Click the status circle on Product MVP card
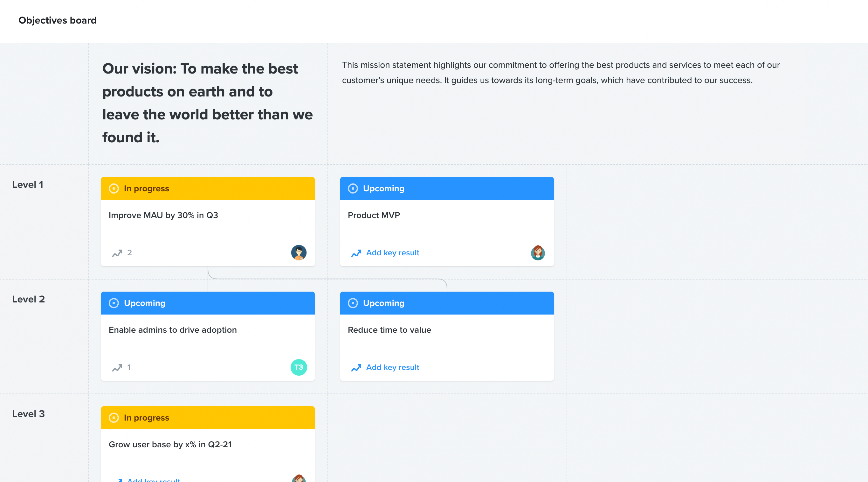This screenshot has width=868, height=482. (353, 188)
